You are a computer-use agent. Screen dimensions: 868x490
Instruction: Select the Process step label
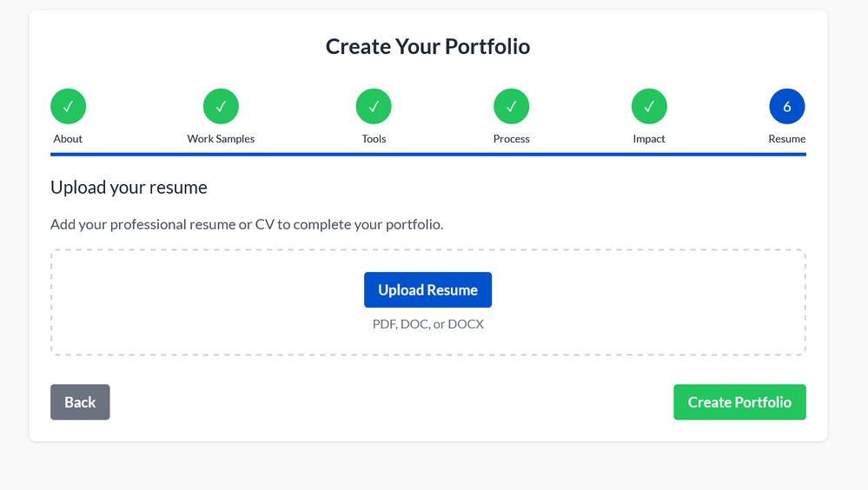(x=511, y=139)
